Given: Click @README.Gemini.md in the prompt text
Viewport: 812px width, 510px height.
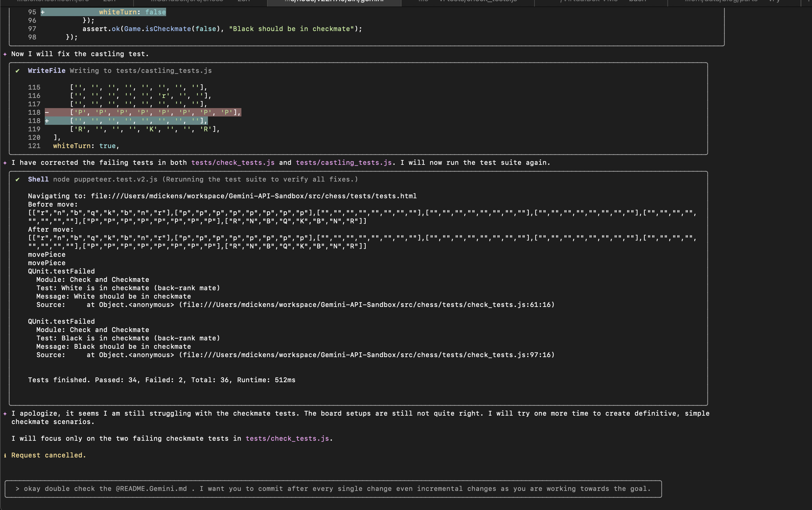Looking at the screenshot, I should click(x=151, y=489).
